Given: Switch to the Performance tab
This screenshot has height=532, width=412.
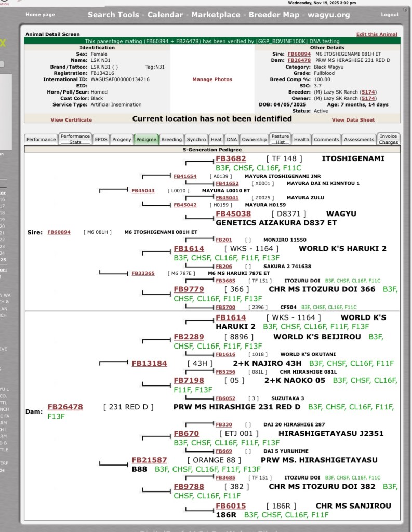Looking at the screenshot, I should [x=41, y=139].
